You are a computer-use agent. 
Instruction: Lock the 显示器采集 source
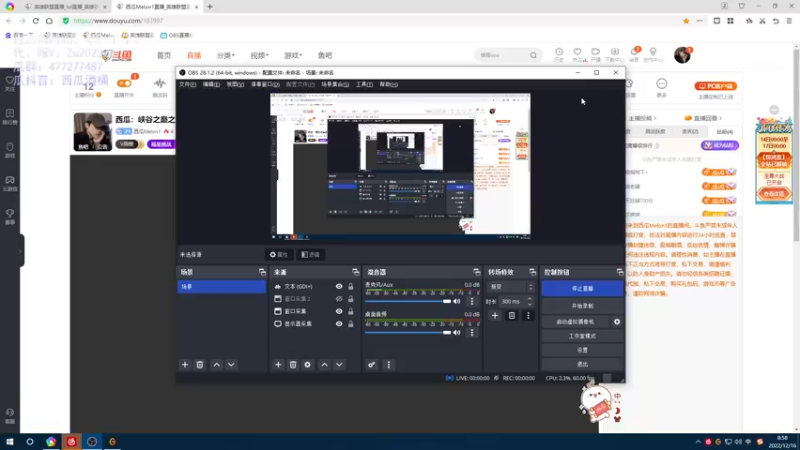tap(351, 324)
